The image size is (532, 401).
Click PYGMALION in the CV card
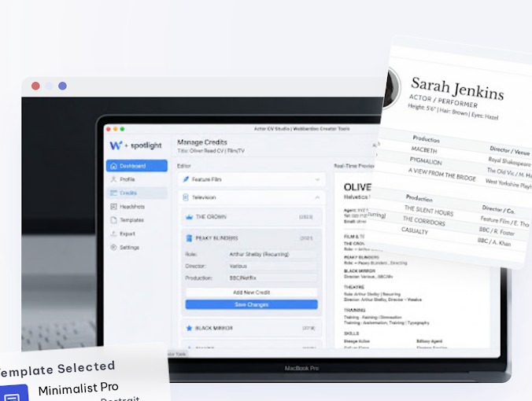[x=426, y=160]
